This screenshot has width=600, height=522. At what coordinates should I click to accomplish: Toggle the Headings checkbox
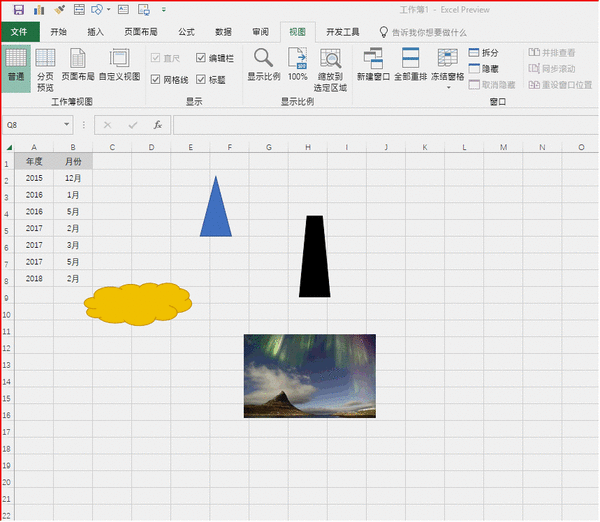point(201,79)
